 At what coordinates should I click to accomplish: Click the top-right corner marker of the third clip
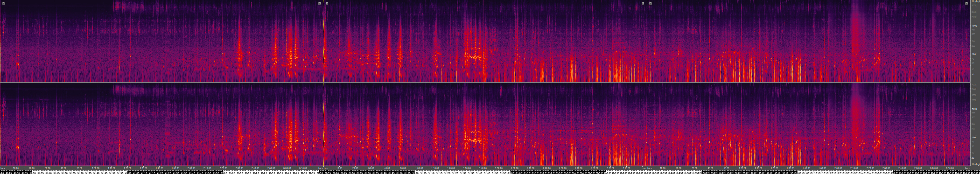point(967,3)
